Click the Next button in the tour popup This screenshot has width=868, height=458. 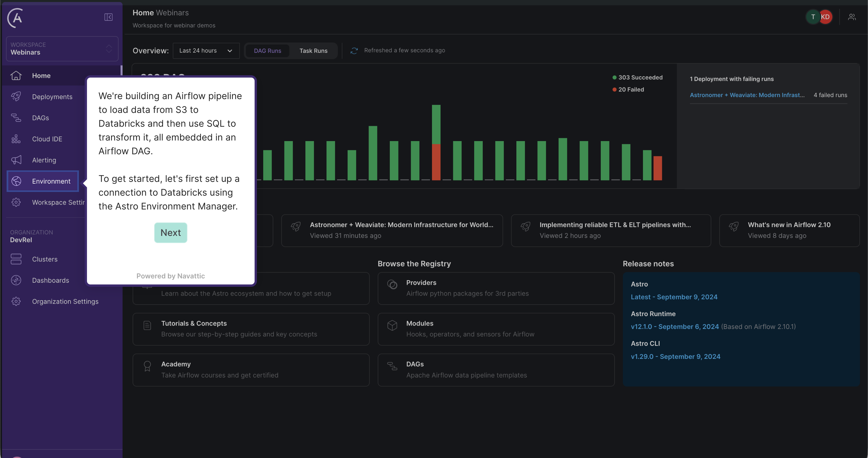point(170,232)
